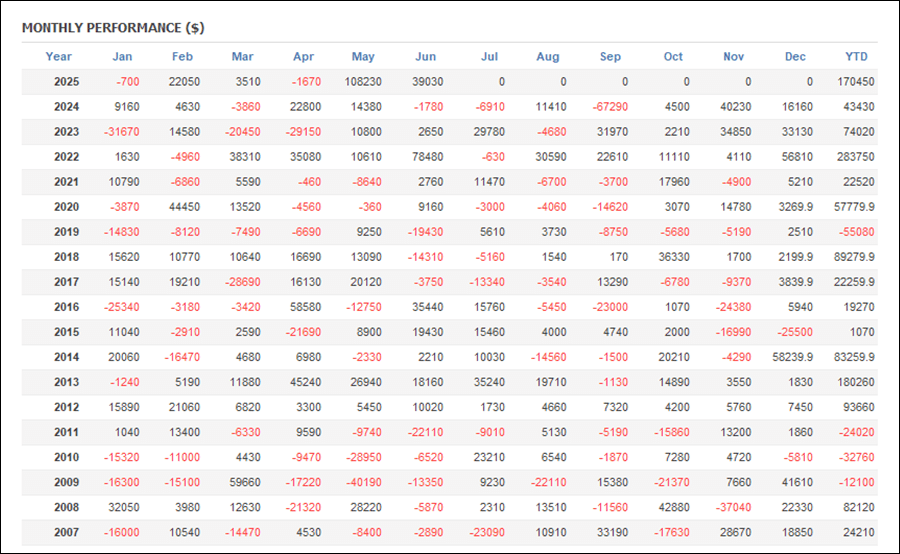Click Sep 2024 value -67290
This screenshot has width=900, height=554.
(610, 107)
